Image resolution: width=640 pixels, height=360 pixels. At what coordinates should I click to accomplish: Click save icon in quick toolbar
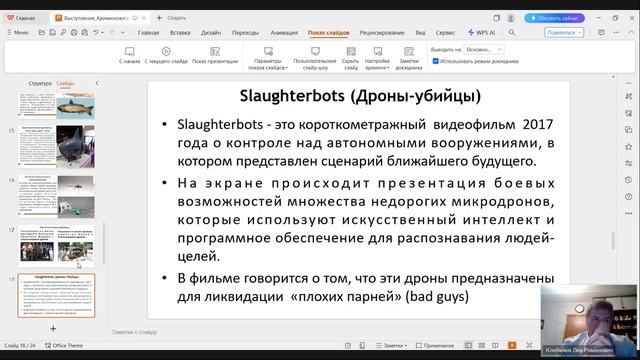pyautogui.click(x=52, y=32)
